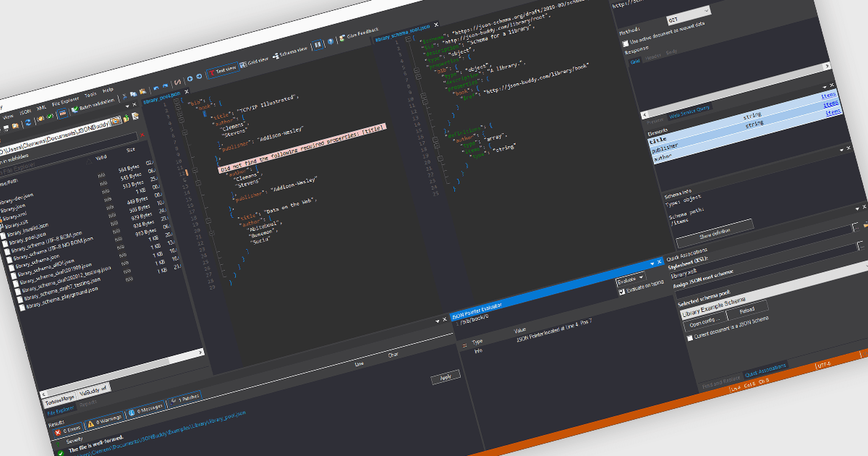This screenshot has height=456, width=868.
Task: Click the Size column header
Action: (130, 150)
